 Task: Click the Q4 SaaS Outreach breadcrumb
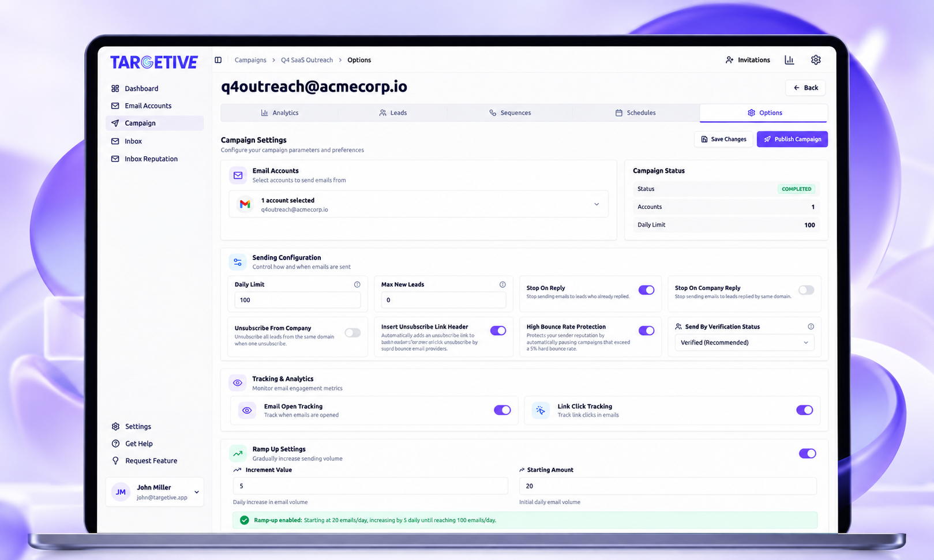(x=307, y=60)
